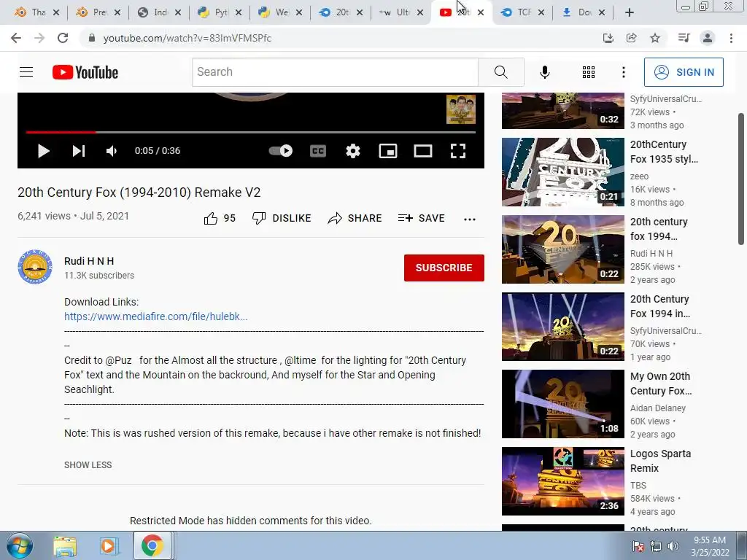
Task: Open Chrome profile icon
Action: click(x=708, y=38)
